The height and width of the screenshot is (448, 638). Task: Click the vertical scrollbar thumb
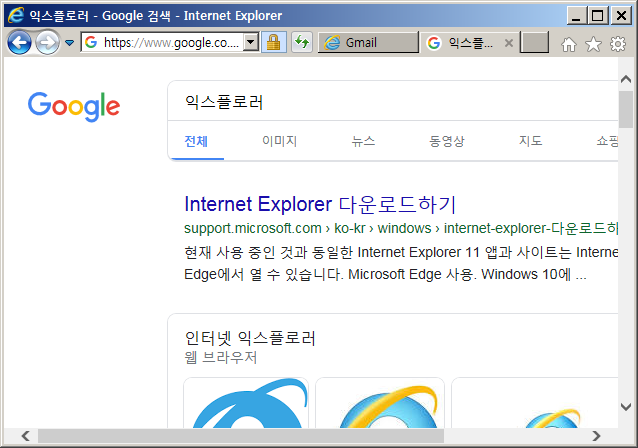(x=626, y=109)
